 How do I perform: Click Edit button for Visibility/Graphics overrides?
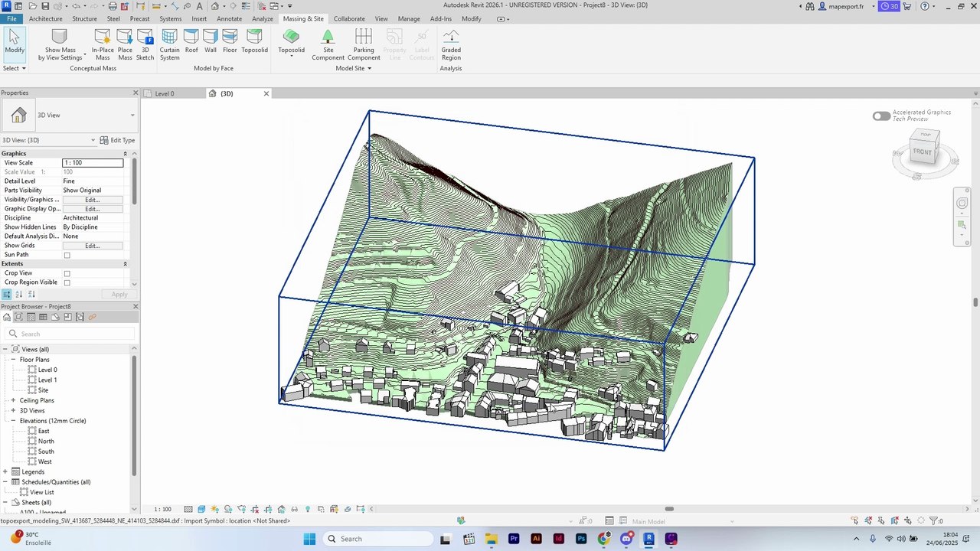93,200
